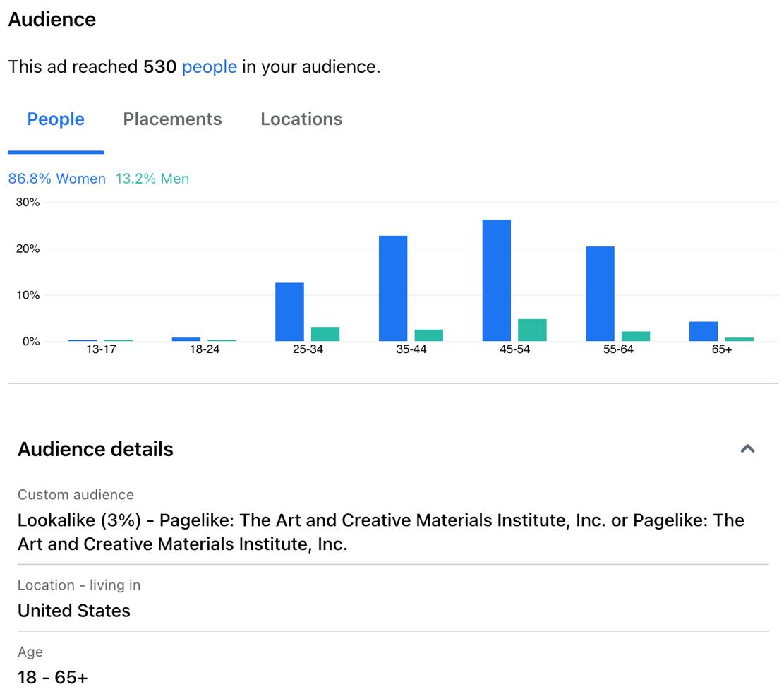Click the women bar for ages 55-64
The width and height of the screenshot is (784, 699).
pos(600,294)
